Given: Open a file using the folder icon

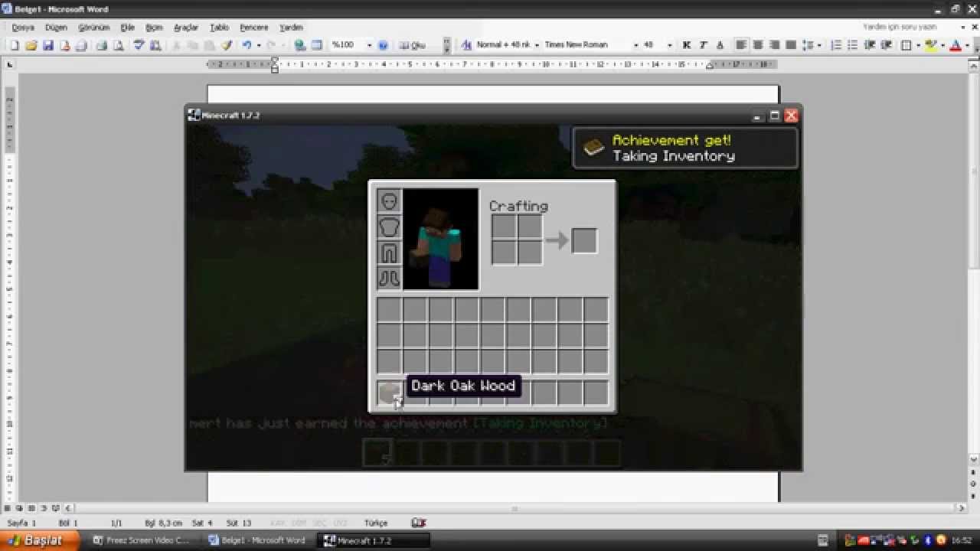Looking at the screenshot, I should (x=31, y=45).
